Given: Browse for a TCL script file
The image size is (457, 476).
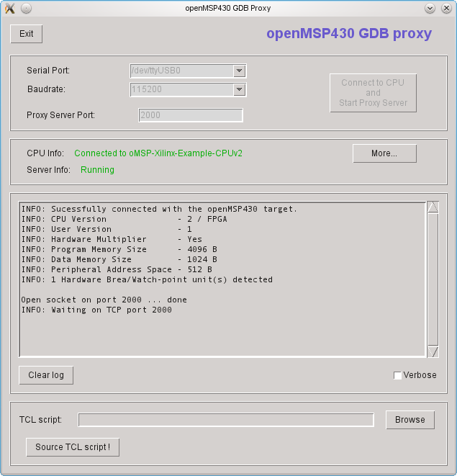Looking at the screenshot, I should point(410,420).
